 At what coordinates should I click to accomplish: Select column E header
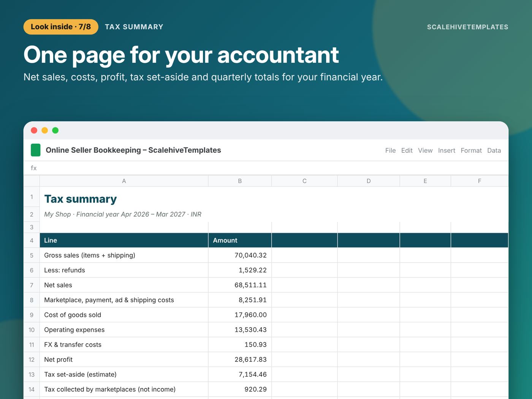click(x=425, y=181)
